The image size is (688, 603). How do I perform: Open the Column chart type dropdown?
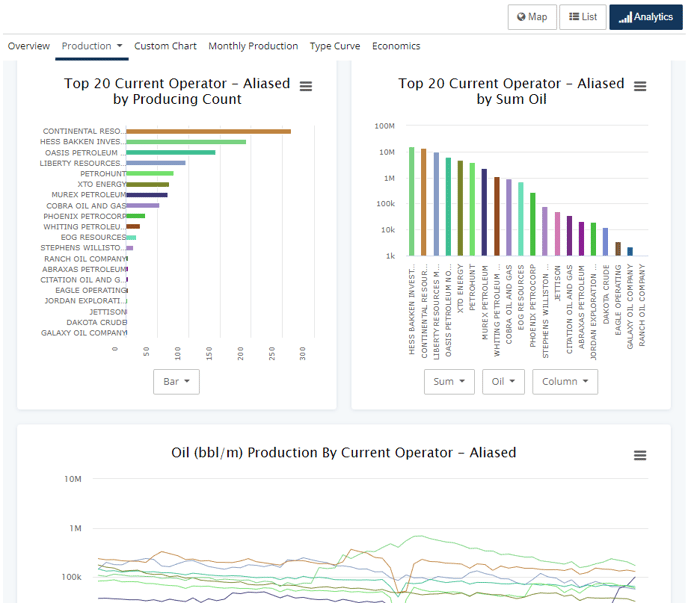565,382
